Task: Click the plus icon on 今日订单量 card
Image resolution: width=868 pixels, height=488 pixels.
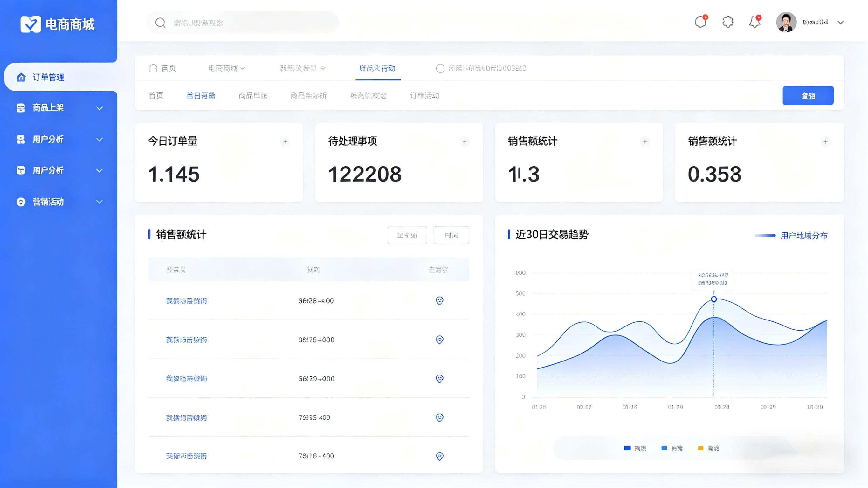Action: [x=285, y=141]
